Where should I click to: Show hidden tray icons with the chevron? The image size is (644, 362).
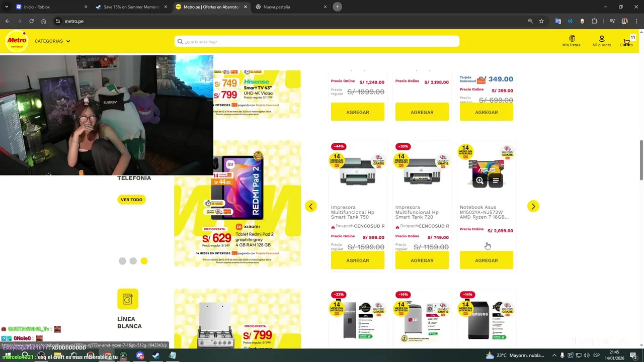tap(554, 355)
